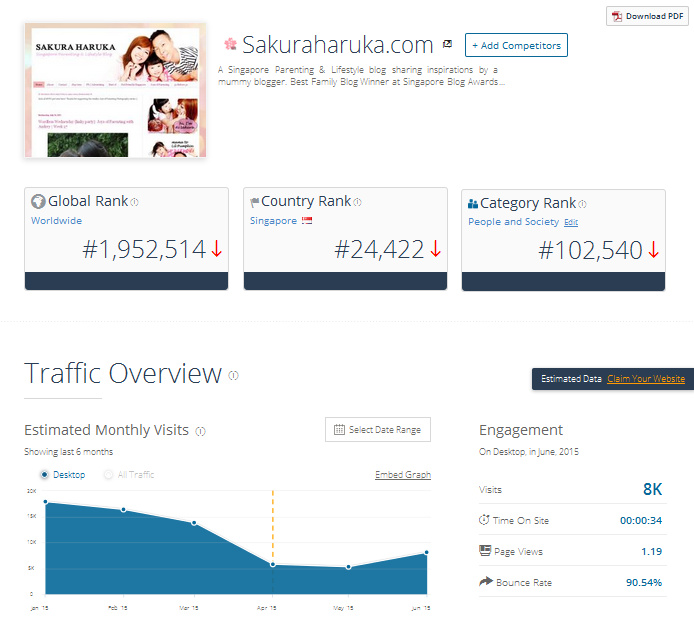Click the Estimated Data label

pyautogui.click(x=571, y=379)
